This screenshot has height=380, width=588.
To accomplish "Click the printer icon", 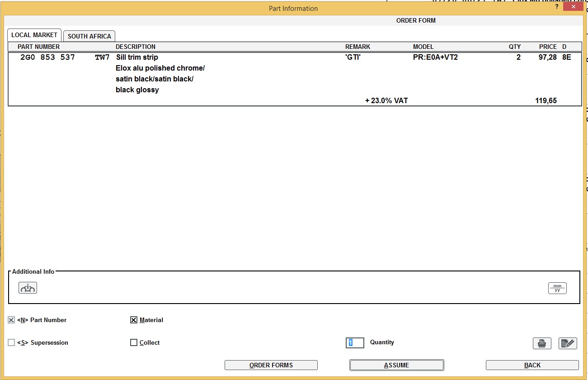I will pos(542,343).
